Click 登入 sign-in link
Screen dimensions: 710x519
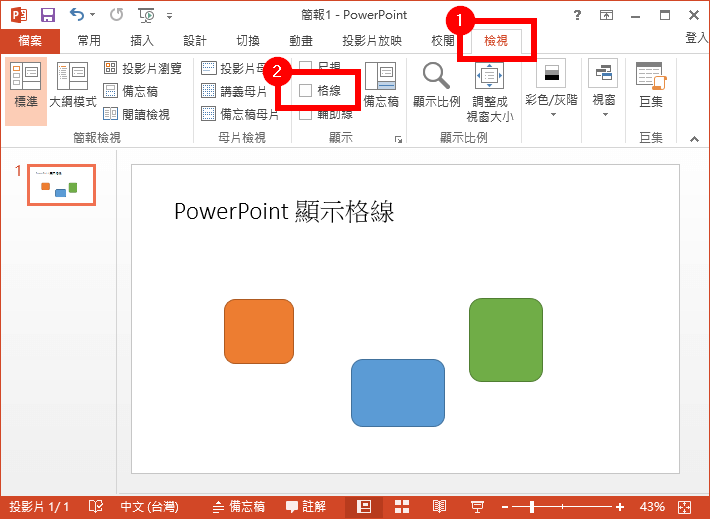click(x=696, y=38)
